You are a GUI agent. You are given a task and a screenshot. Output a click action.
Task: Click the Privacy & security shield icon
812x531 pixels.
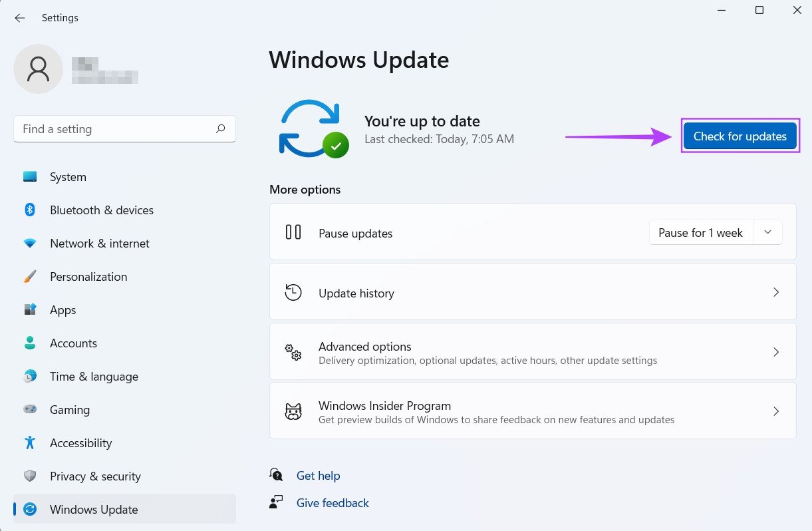[x=30, y=476]
